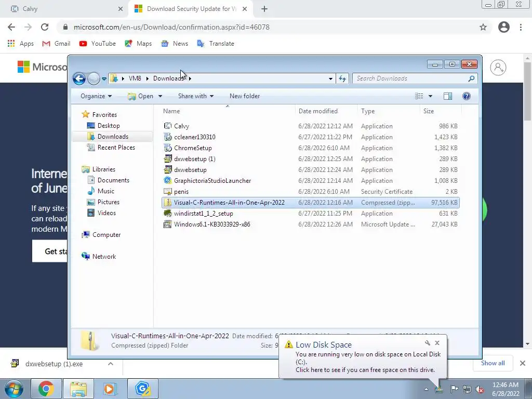
Task: Select the Calvy application file
Action: [311, 126]
